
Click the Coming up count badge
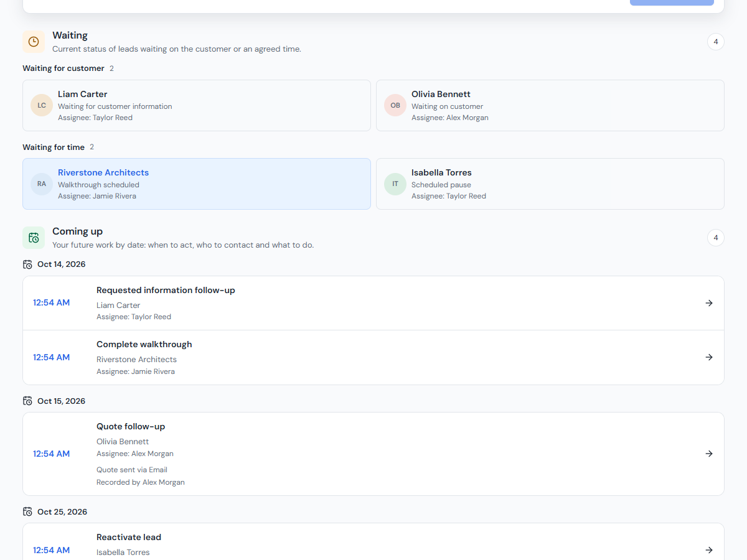716,238
